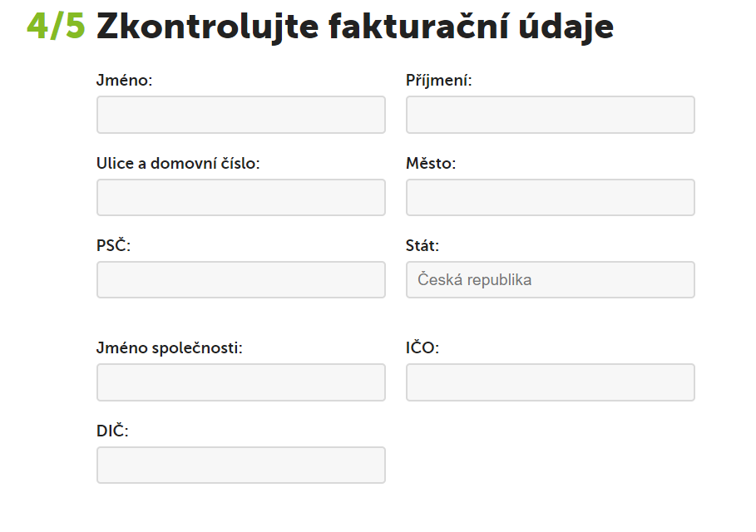Focus the Příjmení text box
Screen dimensions: 756x532
pos(550,115)
